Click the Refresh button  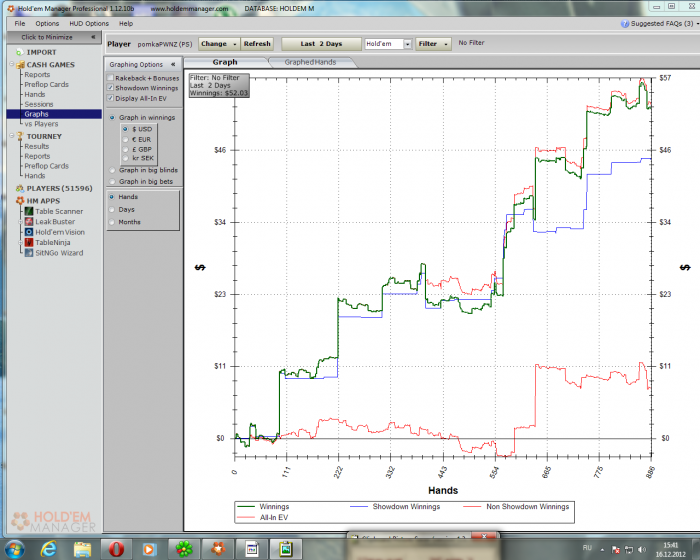[x=257, y=44]
